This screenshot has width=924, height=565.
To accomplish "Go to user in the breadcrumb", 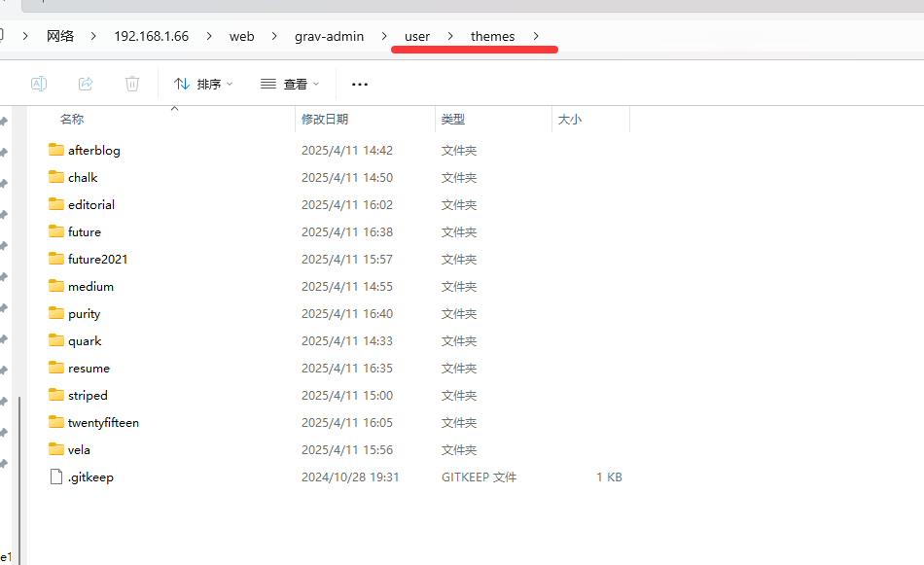I will tap(417, 36).
